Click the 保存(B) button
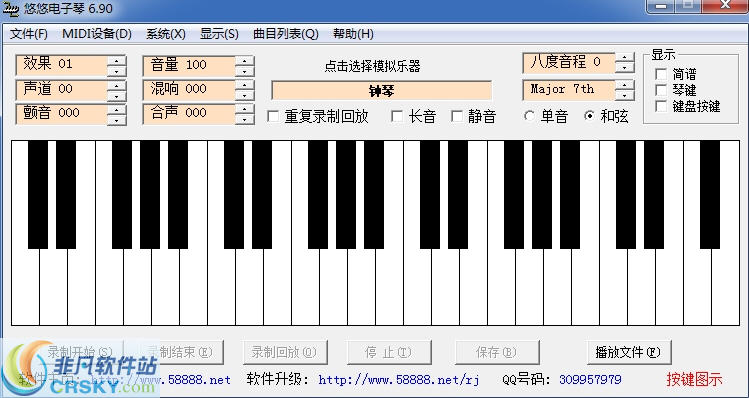 click(x=497, y=353)
